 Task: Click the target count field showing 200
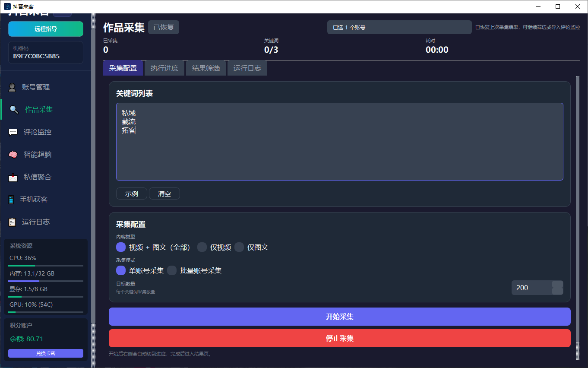[532, 288]
